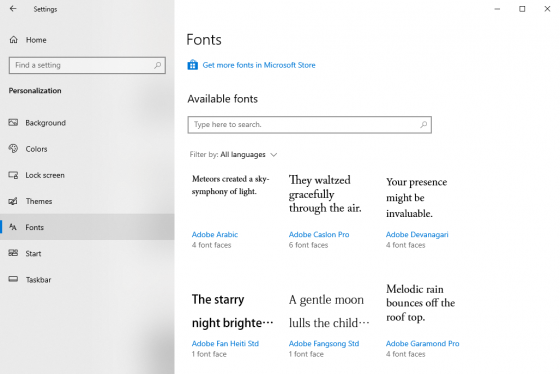Screen dimensions: 560x374
Task: Click the Type here to search font field
Action: pyautogui.click(x=310, y=125)
